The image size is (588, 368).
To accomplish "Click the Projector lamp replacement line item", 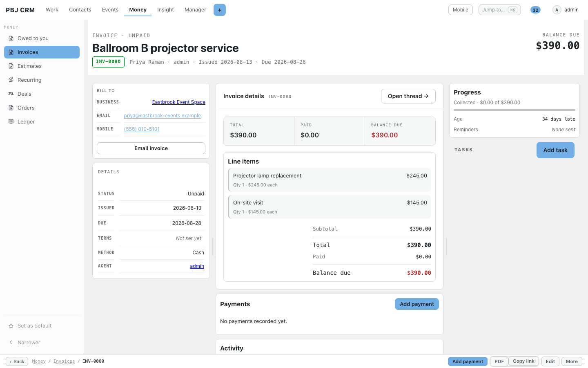I will (330, 180).
